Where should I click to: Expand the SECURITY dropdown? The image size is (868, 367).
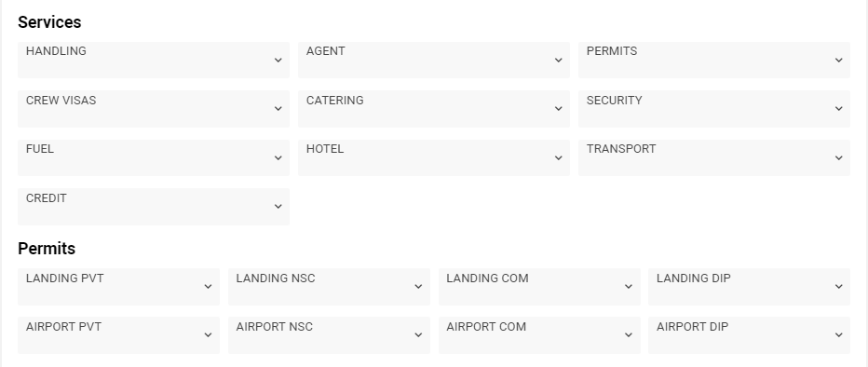pos(714,109)
